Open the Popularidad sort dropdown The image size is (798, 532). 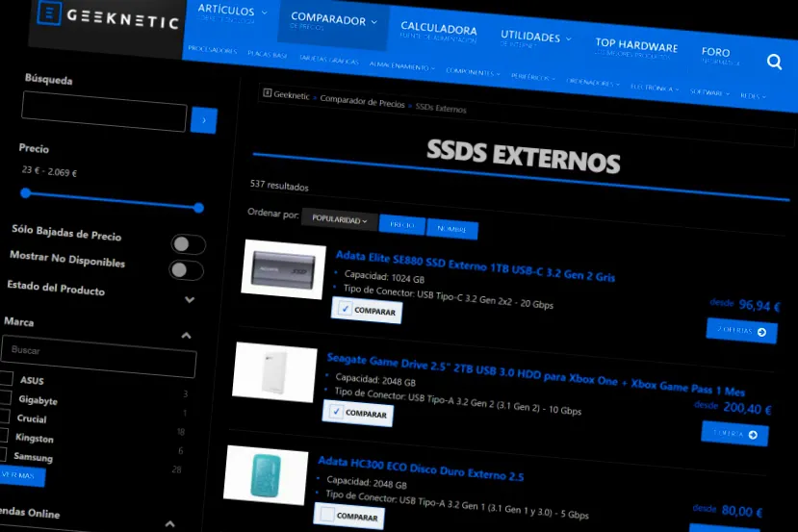pyautogui.click(x=340, y=219)
